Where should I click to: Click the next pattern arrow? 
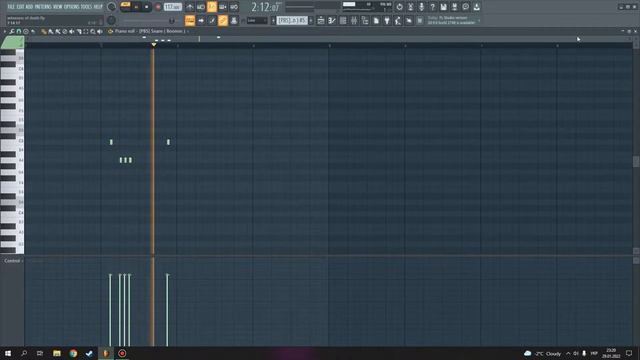[x=311, y=20]
